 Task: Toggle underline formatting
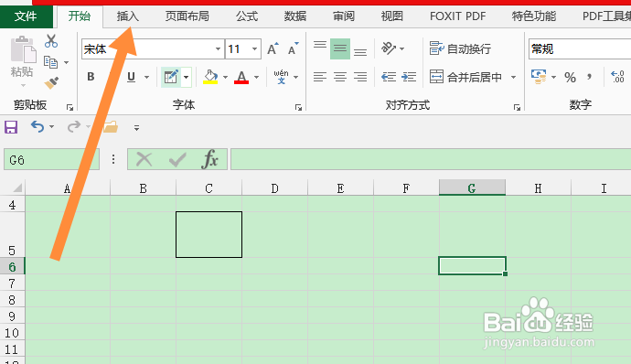(131, 77)
